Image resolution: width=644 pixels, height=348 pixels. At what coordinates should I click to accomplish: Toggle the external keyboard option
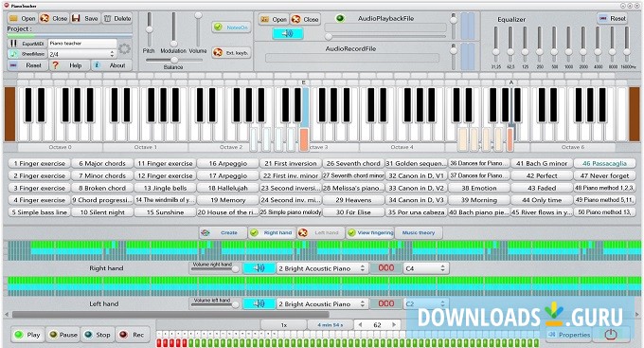(x=232, y=53)
